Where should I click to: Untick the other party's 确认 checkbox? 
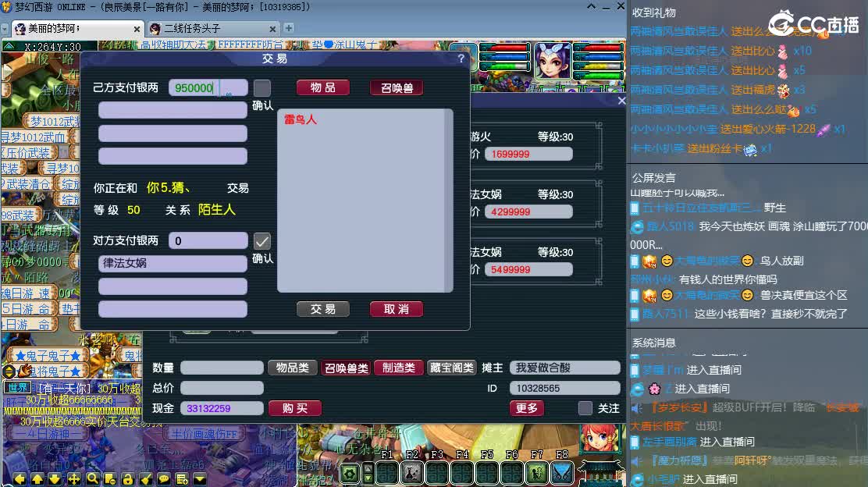pos(261,240)
